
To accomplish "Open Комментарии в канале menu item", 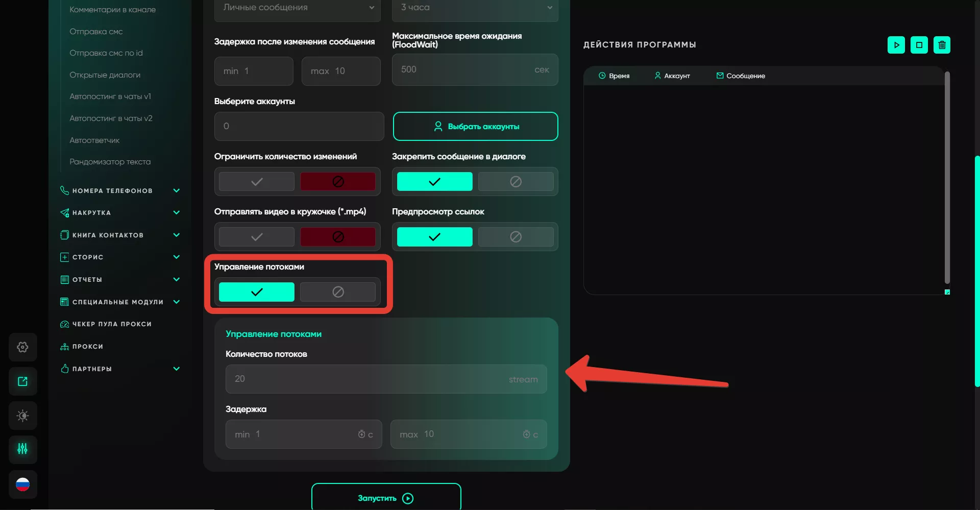I will (112, 10).
